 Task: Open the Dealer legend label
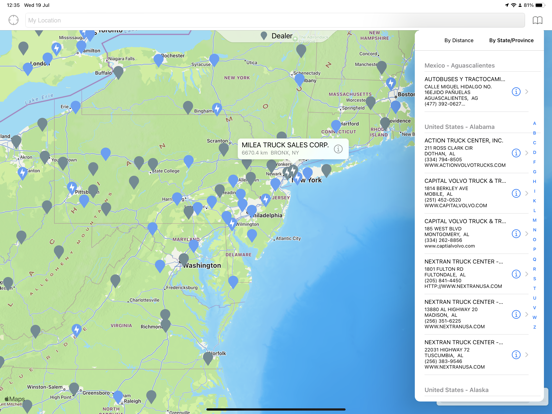point(282,36)
